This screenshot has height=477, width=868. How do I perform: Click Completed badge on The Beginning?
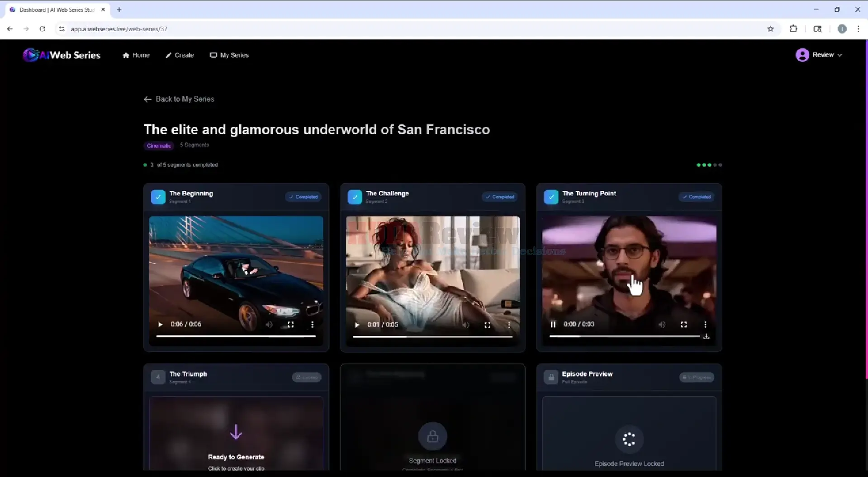tap(303, 197)
